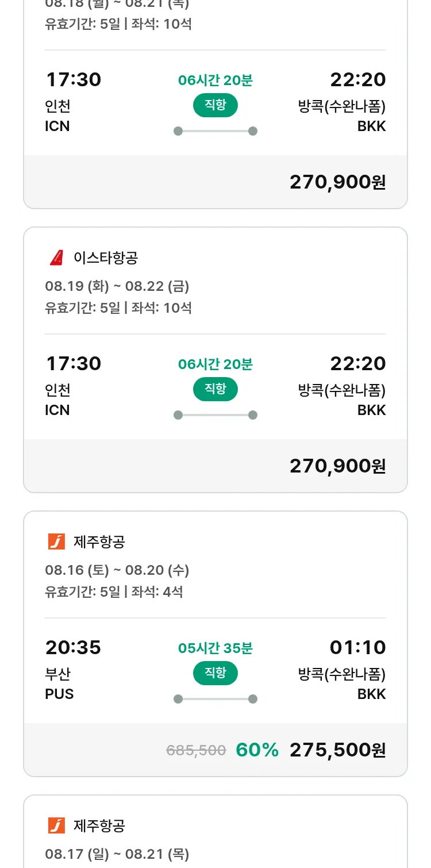The width and height of the screenshot is (431, 868).
Task: Click the 직항 badge on the 이스타항공 card
Action: tap(215, 389)
